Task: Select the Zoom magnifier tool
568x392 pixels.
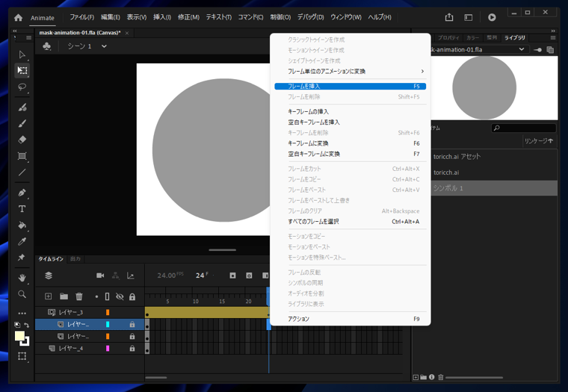Action: pos(22,295)
